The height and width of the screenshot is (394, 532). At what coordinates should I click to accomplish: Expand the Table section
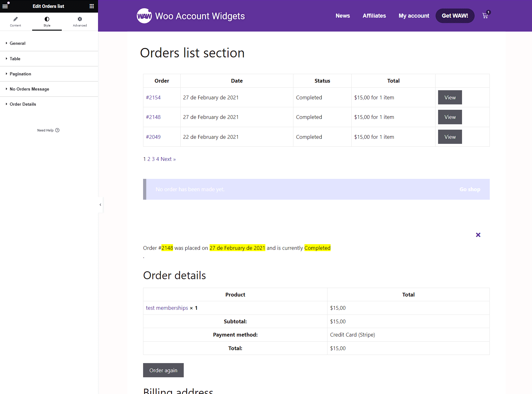(49, 59)
